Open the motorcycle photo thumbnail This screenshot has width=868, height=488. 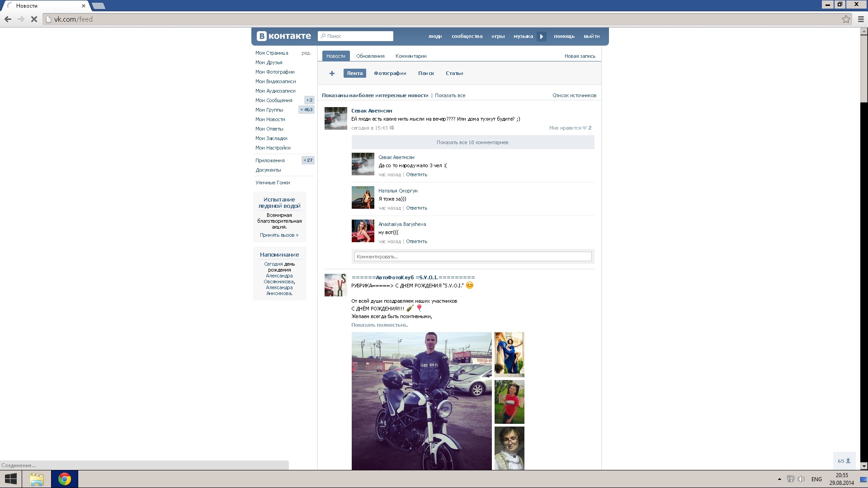tap(421, 401)
